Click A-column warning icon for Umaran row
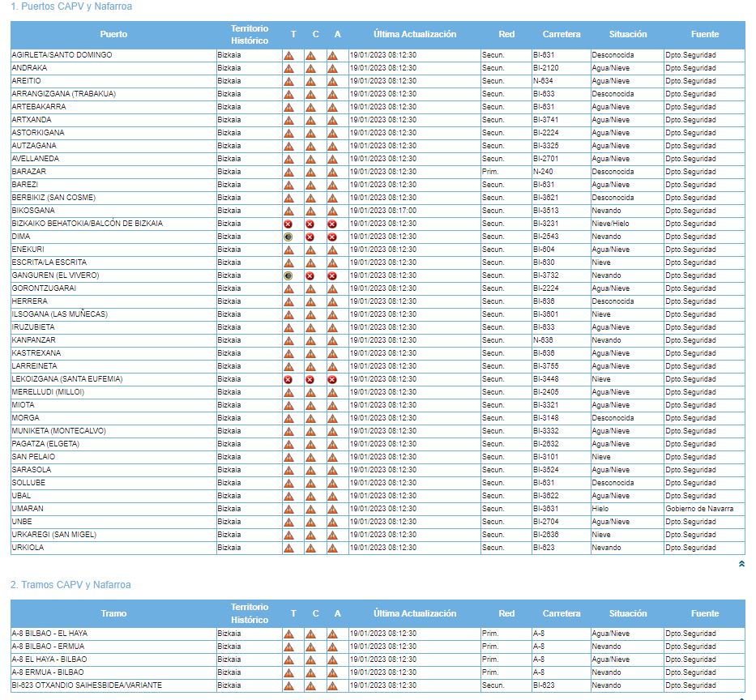 (x=332, y=509)
